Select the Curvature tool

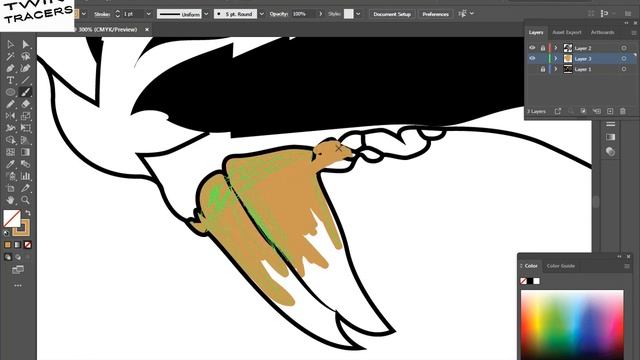click(25, 68)
